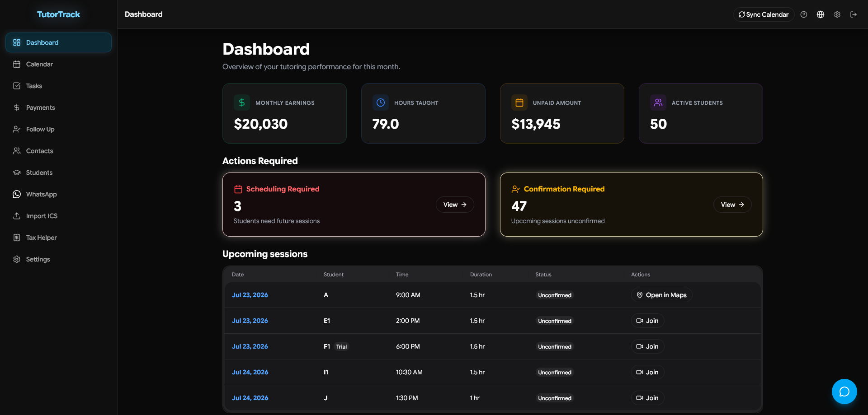Click the Status column header
This screenshot has height=415, width=868.
pos(543,275)
